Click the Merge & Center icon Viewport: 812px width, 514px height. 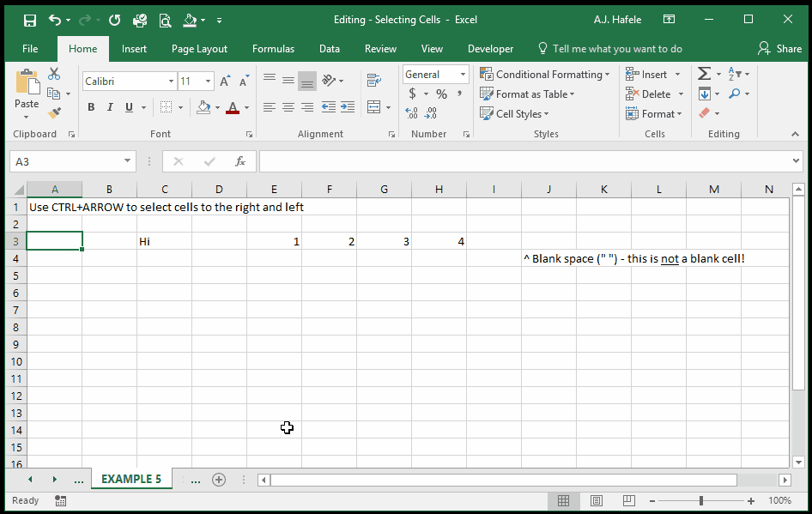[374, 107]
